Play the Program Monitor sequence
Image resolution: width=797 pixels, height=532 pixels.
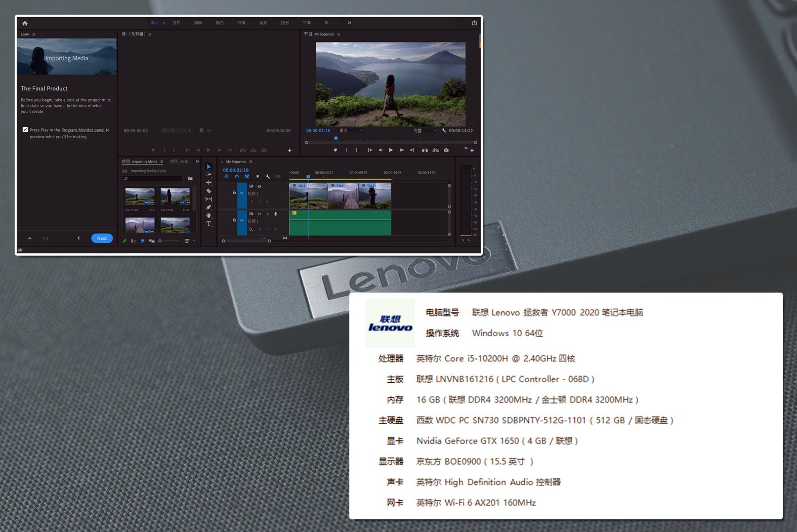tap(391, 150)
